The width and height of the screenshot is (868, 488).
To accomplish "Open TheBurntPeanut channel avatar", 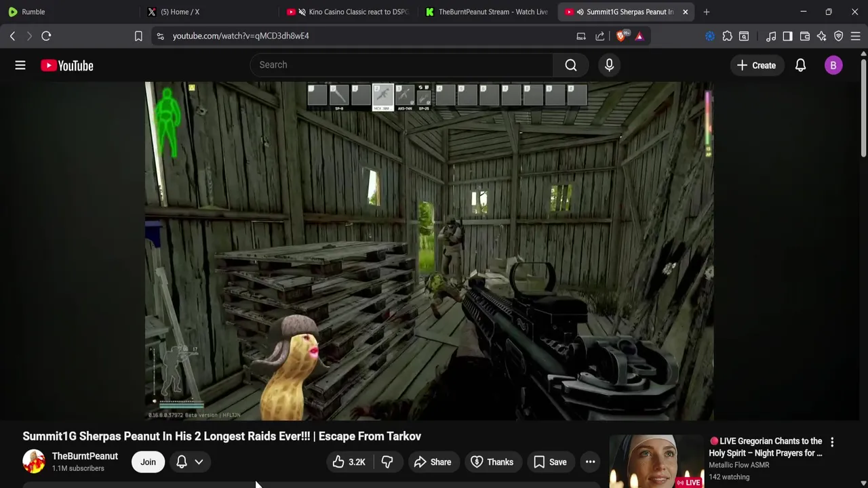I will [34, 462].
